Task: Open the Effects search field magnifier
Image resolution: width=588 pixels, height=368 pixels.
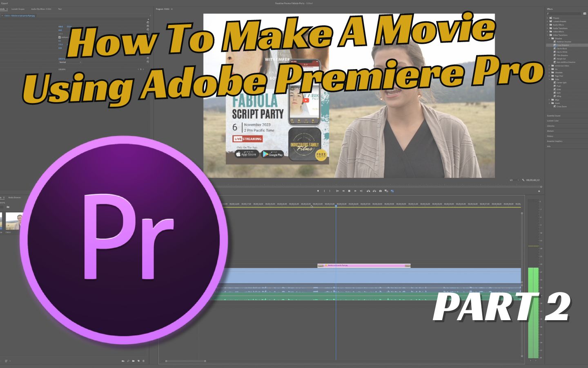Action: tap(548, 13)
